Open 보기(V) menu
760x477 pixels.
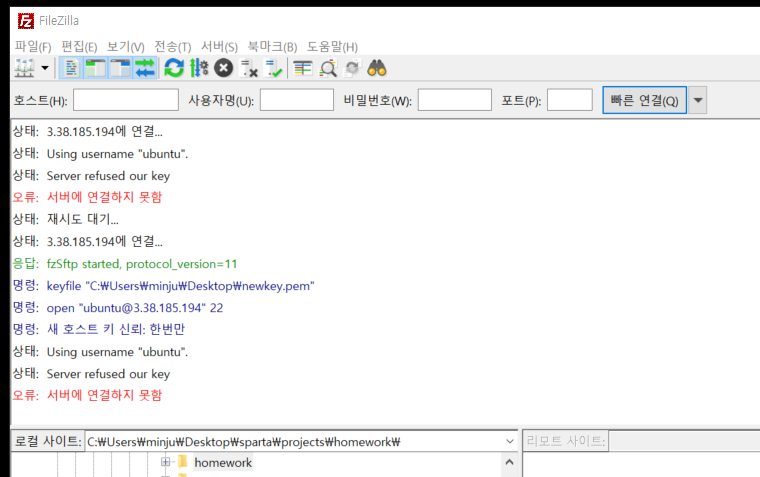126,47
